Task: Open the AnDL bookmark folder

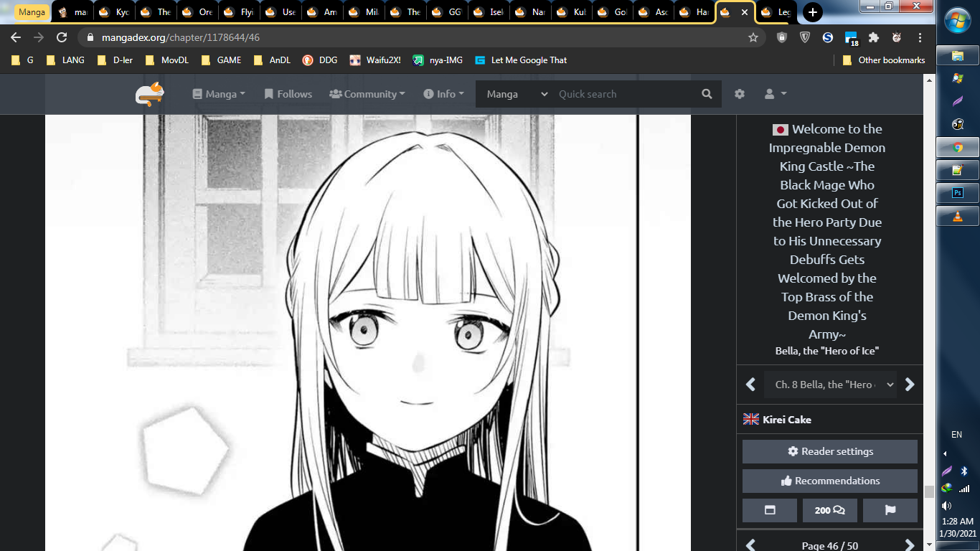Action: pos(273,60)
